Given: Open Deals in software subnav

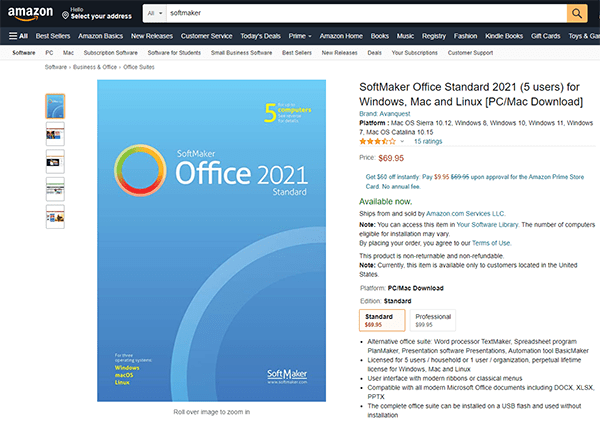Looking at the screenshot, I should [375, 53].
